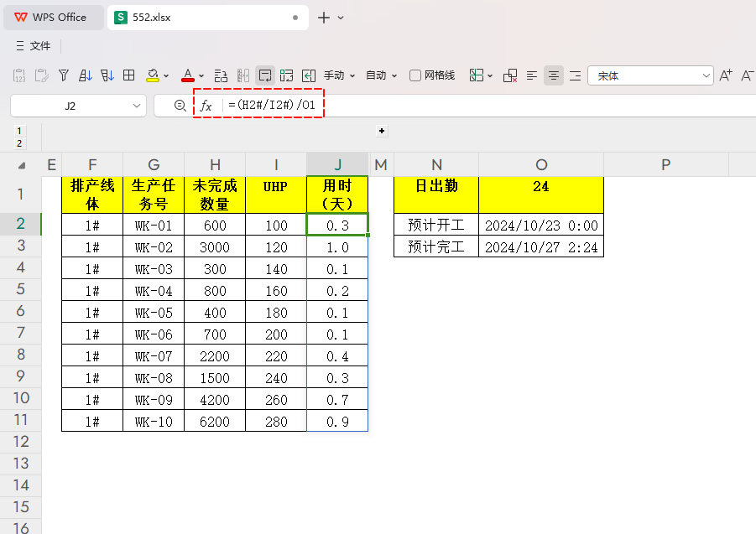
Task: Click the paste-as-values icon
Action: click(19, 75)
